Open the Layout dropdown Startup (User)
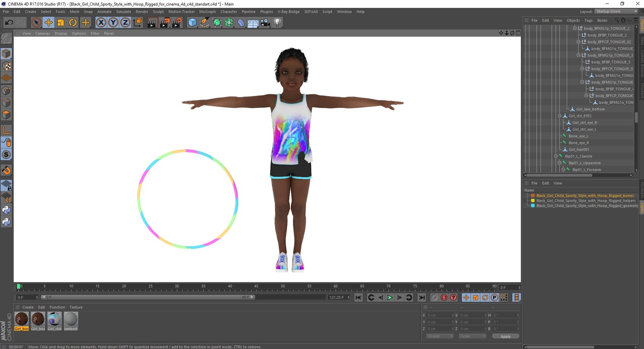Image resolution: width=644 pixels, height=349 pixels. [x=616, y=11]
